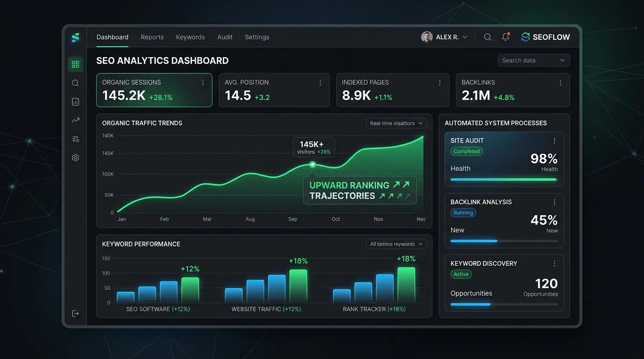Open Indexed Pages card options menu

440,82
